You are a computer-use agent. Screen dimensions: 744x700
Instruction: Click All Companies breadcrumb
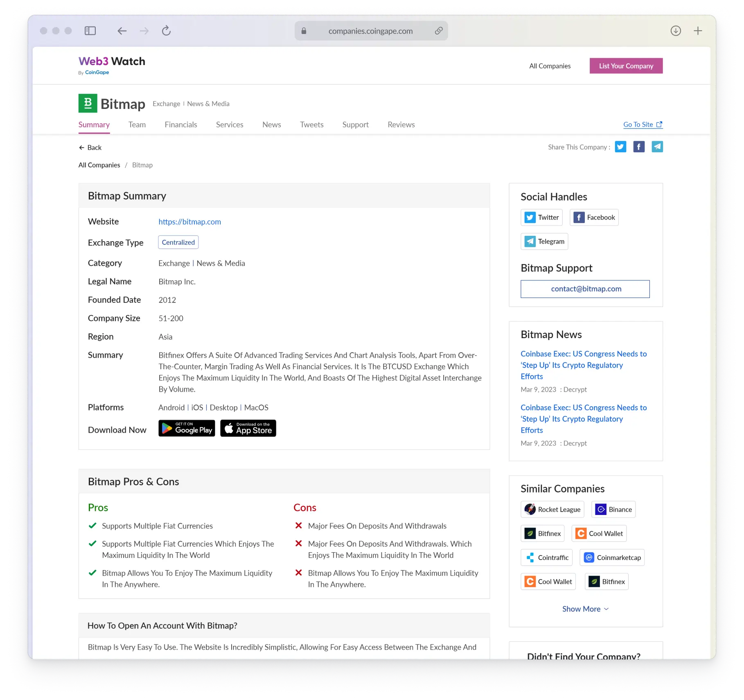(x=99, y=165)
